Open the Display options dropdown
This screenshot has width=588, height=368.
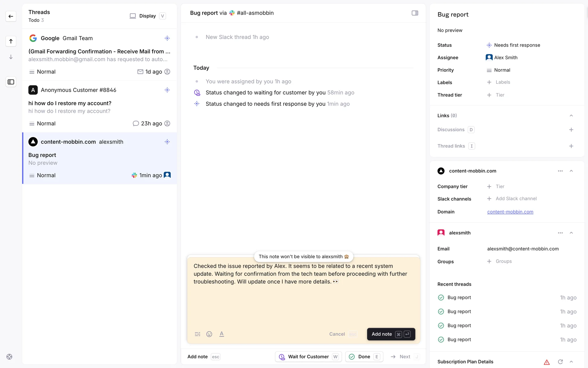pyautogui.click(x=147, y=16)
